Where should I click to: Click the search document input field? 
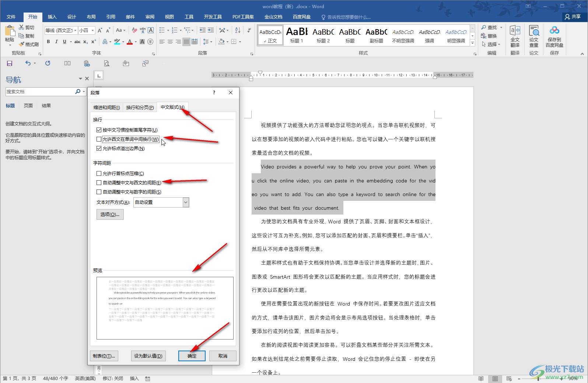click(40, 91)
